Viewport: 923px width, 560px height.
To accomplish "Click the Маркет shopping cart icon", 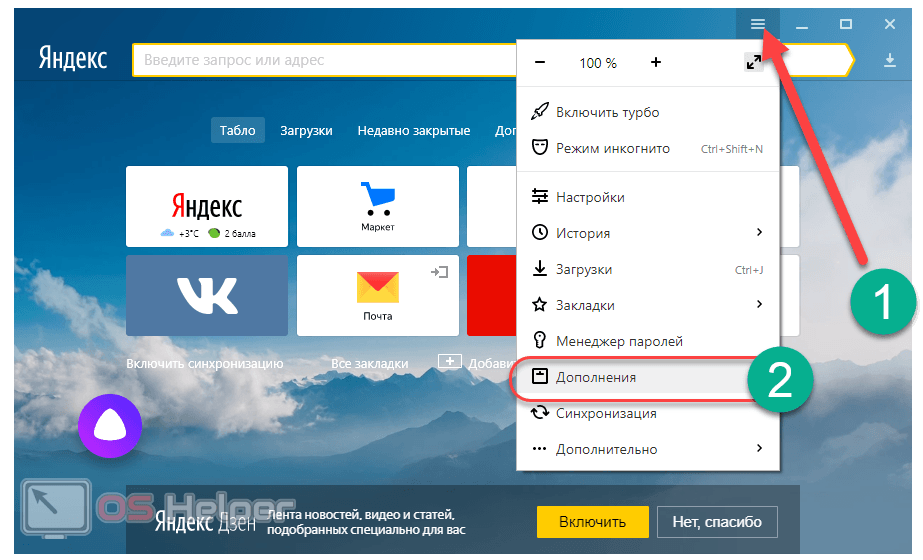I will (377, 199).
